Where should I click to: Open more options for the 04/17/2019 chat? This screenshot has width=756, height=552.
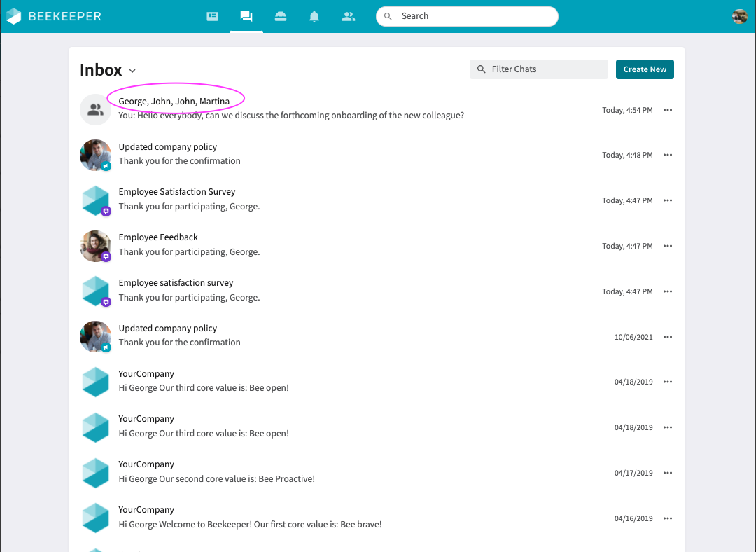point(667,473)
